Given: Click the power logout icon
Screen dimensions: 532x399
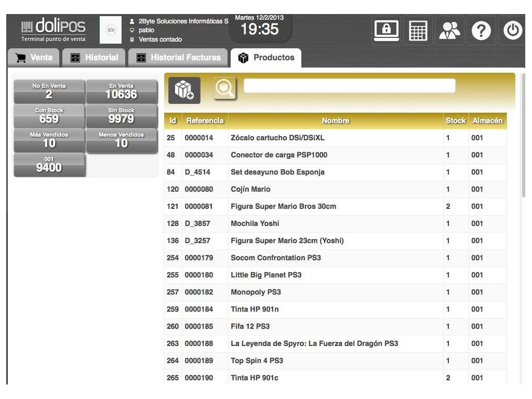Looking at the screenshot, I should coord(512,31).
